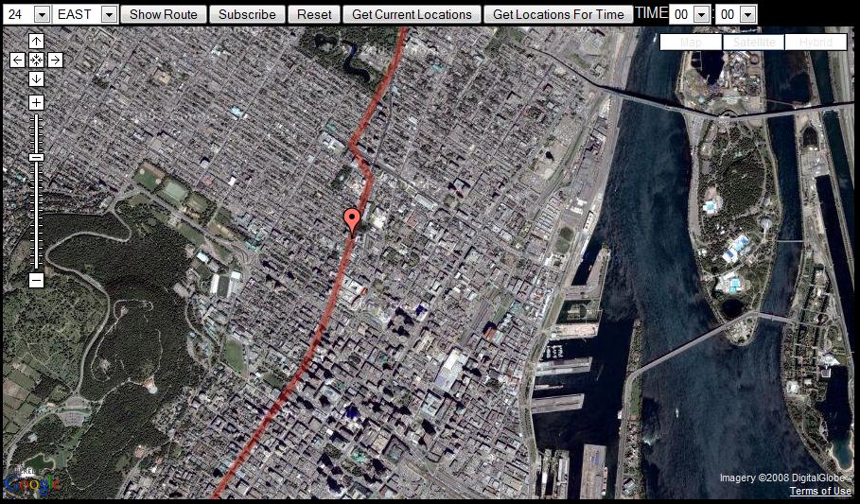Click the Show Route button
Viewport: 860px width, 504px height.
point(164,14)
